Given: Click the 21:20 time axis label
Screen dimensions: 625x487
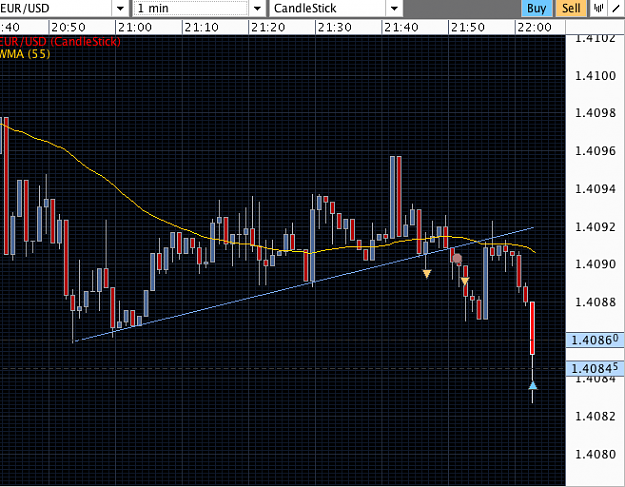Looking at the screenshot, I should (268, 27).
